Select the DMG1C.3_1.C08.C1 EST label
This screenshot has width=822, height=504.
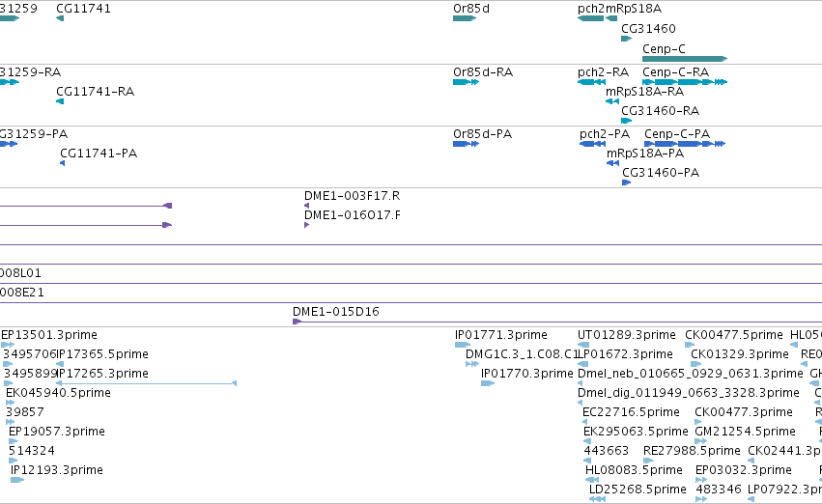[x=522, y=353]
